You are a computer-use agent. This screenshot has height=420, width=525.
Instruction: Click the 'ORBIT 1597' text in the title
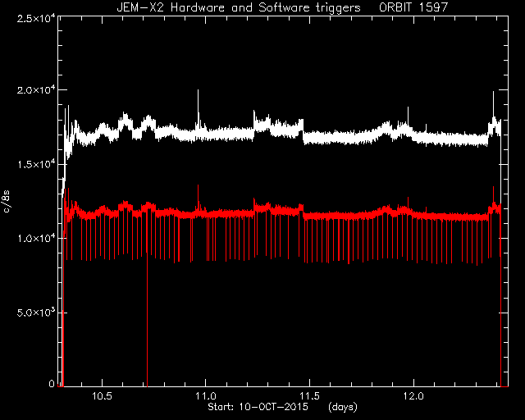[x=413, y=7]
